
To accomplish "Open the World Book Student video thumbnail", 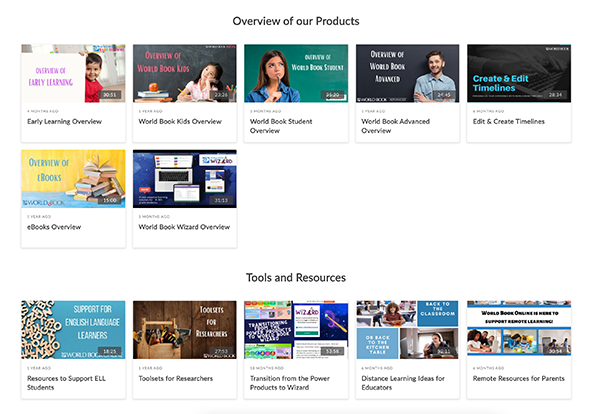I will tap(296, 73).
